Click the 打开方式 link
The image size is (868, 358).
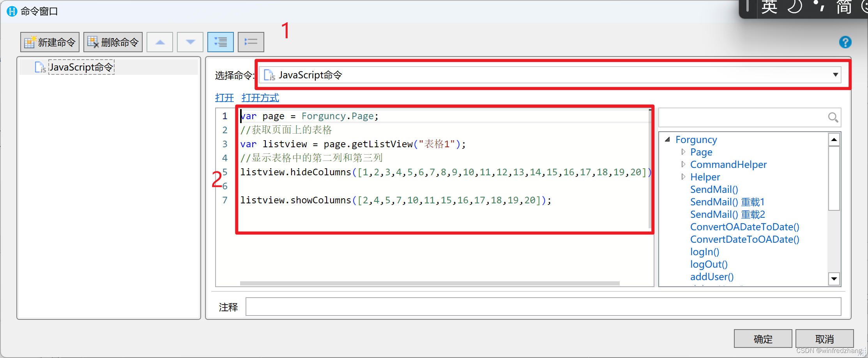click(x=260, y=97)
